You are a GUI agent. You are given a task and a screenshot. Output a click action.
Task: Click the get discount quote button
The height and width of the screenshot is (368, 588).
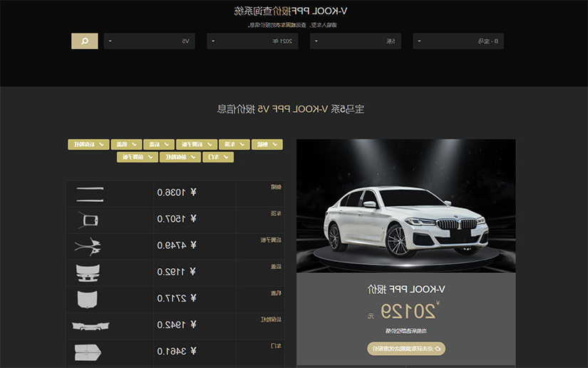pos(406,349)
